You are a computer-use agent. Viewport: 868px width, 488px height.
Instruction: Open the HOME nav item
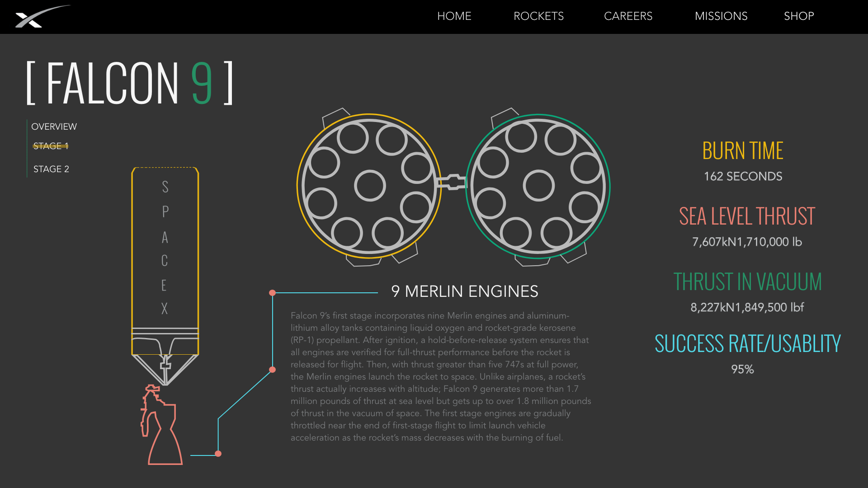click(x=454, y=16)
